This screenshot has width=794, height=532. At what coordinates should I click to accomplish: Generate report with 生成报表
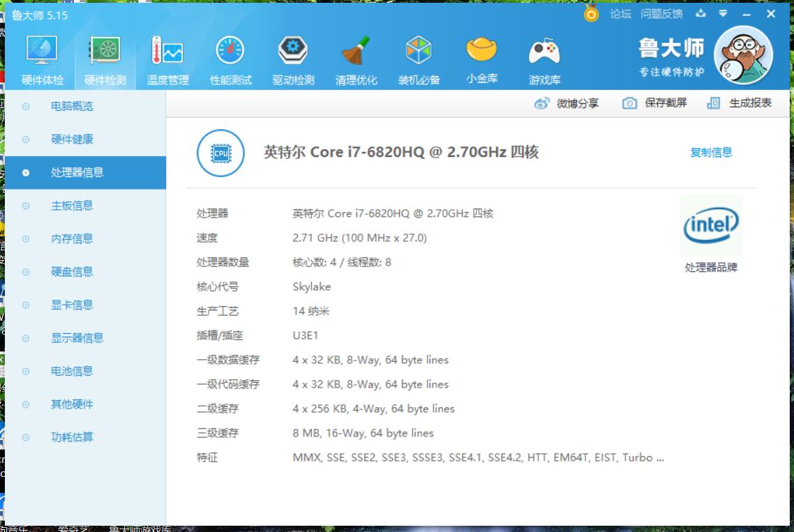(740, 103)
